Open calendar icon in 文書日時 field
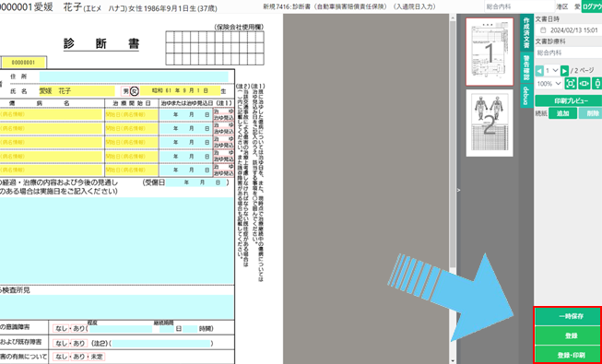Screen dimensions: 602x364 (543, 29)
